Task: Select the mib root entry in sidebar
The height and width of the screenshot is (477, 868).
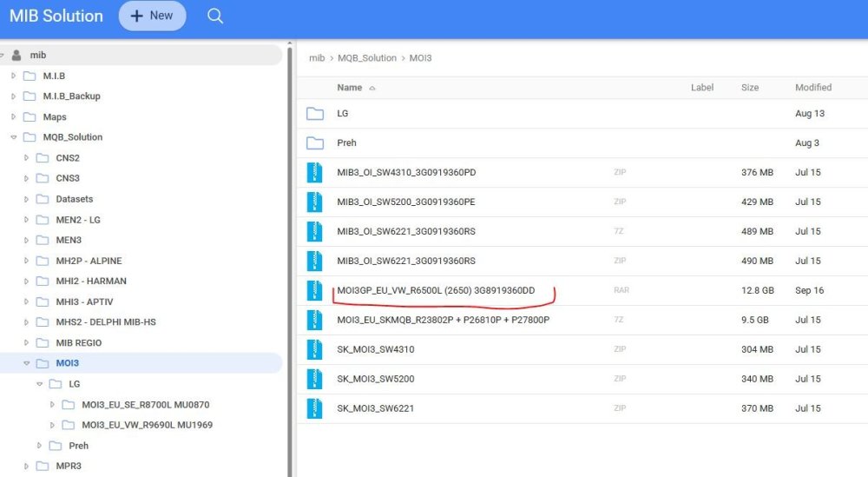Action: (x=141, y=55)
